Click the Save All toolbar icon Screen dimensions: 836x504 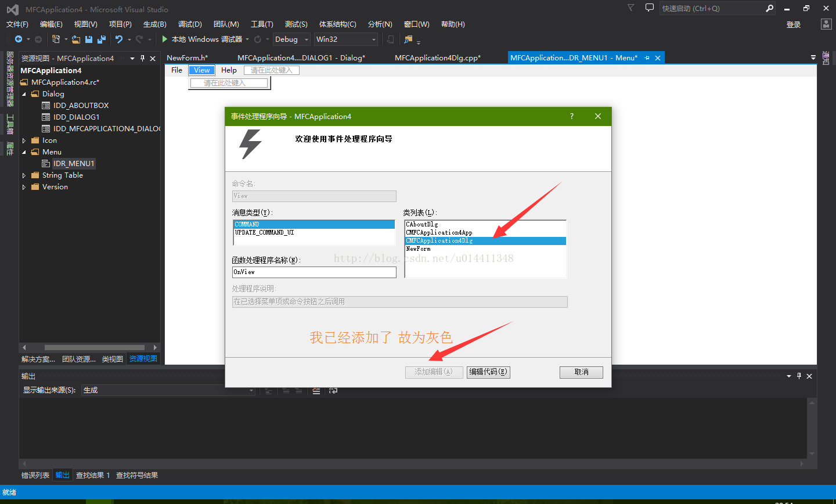102,39
